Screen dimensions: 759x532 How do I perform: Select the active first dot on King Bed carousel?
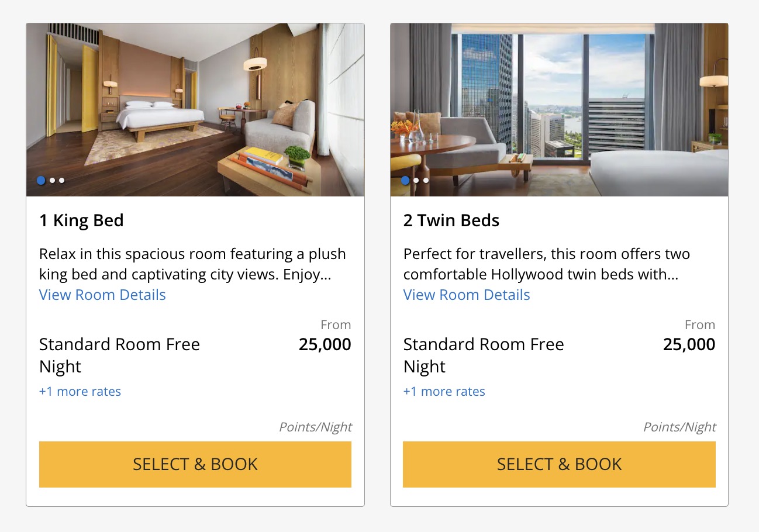point(42,180)
